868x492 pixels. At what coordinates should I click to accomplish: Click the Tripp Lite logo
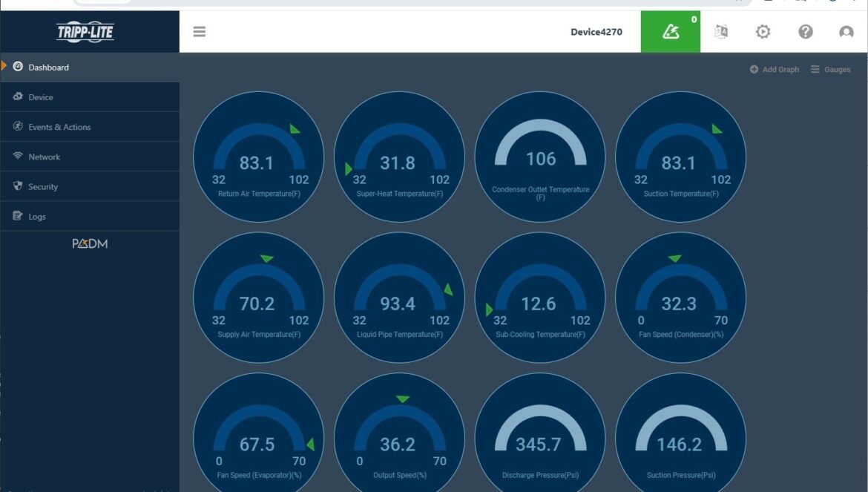(85, 32)
